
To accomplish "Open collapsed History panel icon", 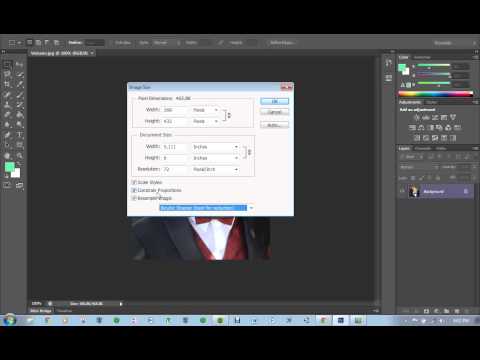I will [x=388, y=63].
